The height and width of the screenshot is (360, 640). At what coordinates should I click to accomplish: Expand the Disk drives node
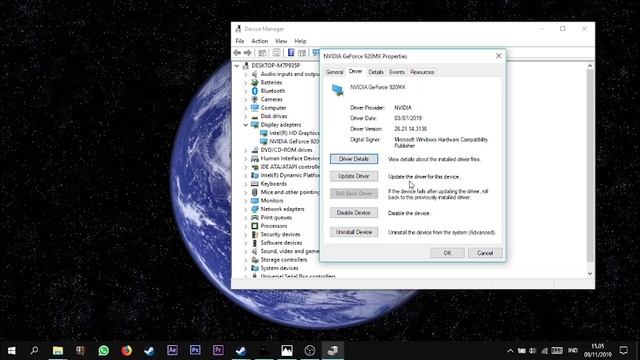246,116
